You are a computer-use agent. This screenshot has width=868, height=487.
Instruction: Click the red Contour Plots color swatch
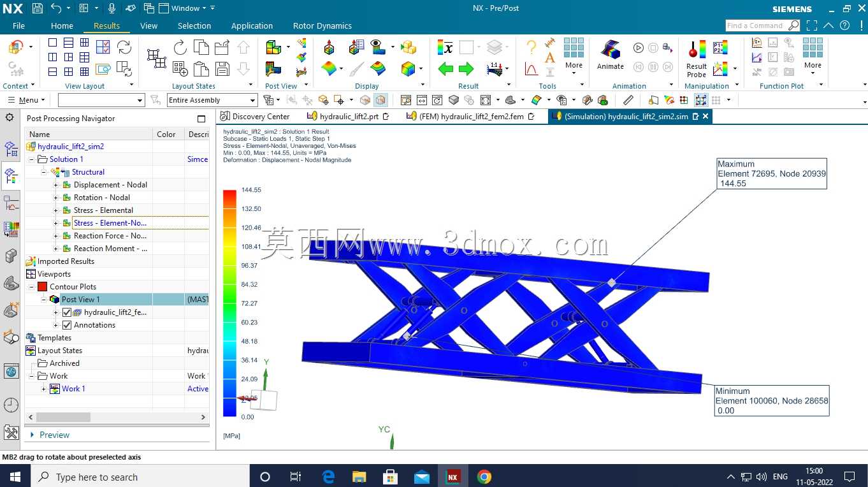tap(43, 287)
